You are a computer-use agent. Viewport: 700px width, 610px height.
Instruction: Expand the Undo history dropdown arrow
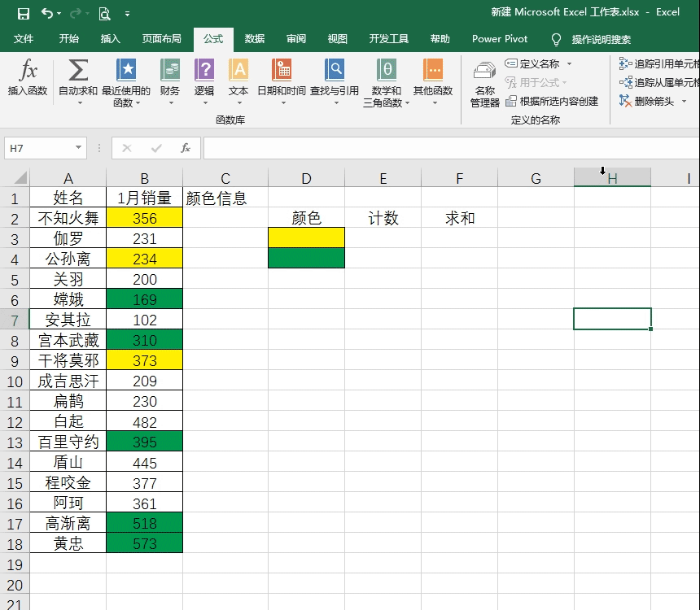tap(59, 14)
